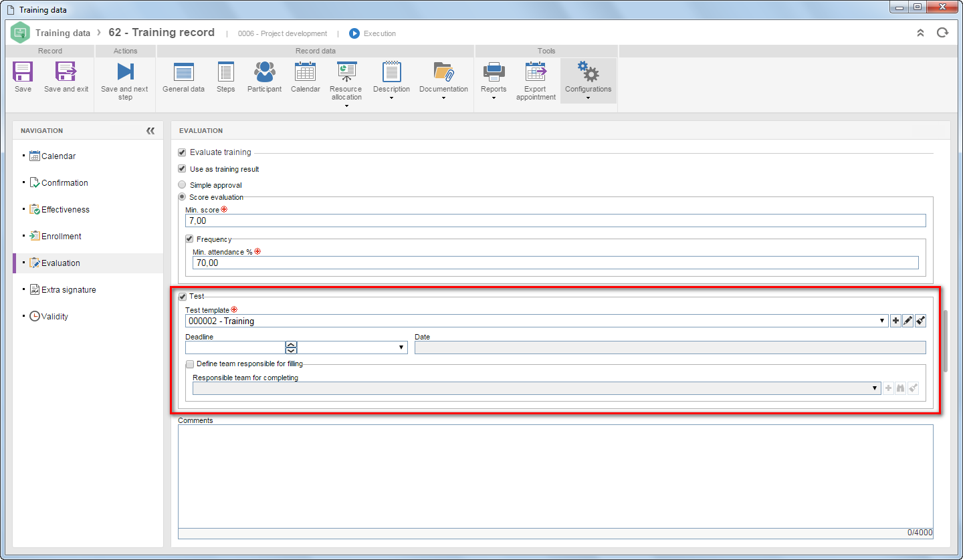The height and width of the screenshot is (560, 963).
Task: Click the Training data breadcrumb
Action: (63, 33)
